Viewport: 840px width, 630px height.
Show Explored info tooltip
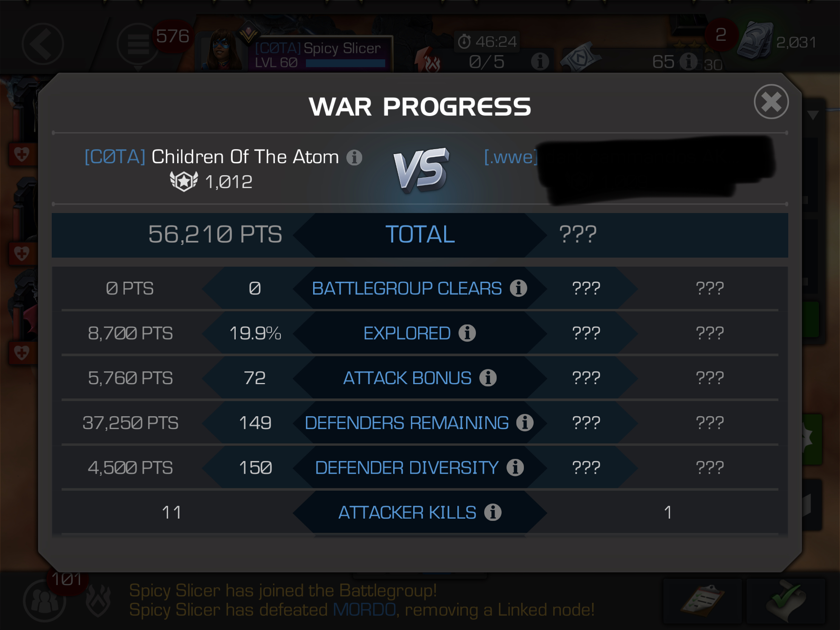[467, 333]
